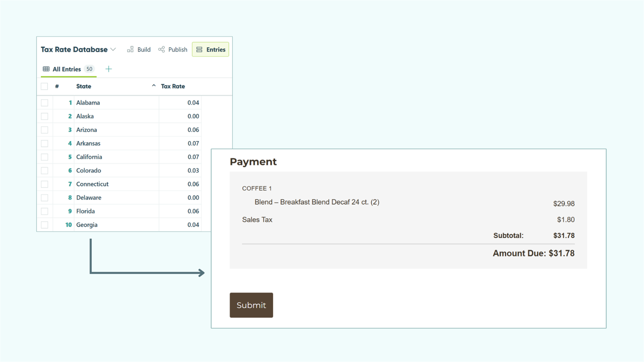Open the Build section icon
This screenshot has height=362, width=644.
[x=130, y=49]
